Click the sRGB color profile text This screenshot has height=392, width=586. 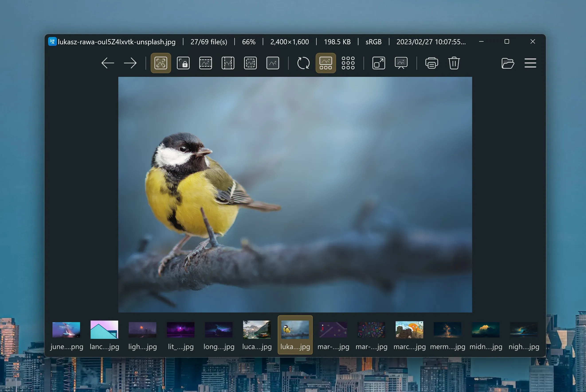point(374,42)
